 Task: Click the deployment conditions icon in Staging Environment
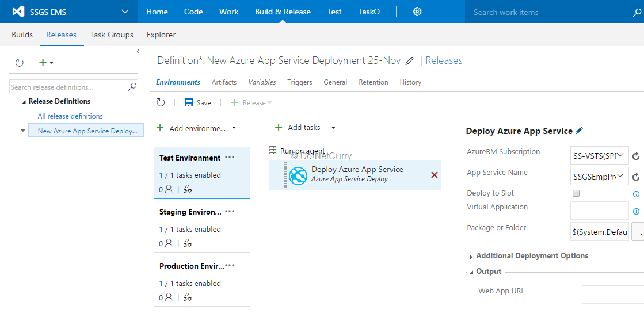pyautogui.click(x=188, y=243)
